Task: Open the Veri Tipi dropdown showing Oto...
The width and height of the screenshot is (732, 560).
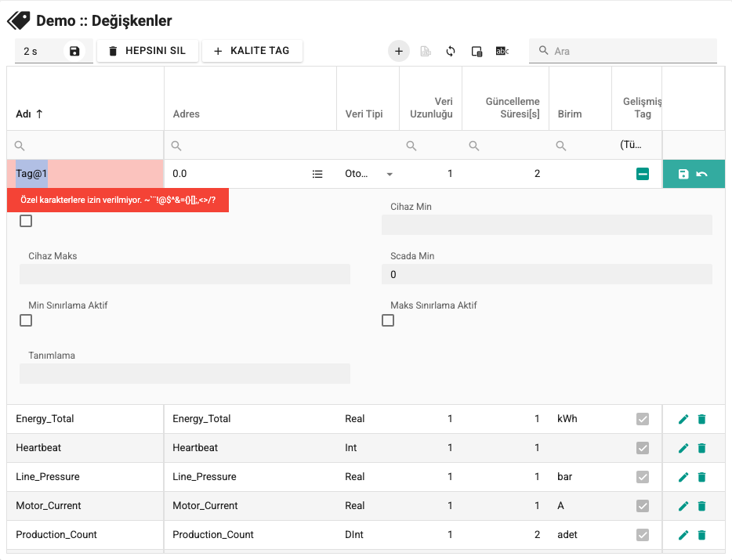Action: tap(368, 174)
